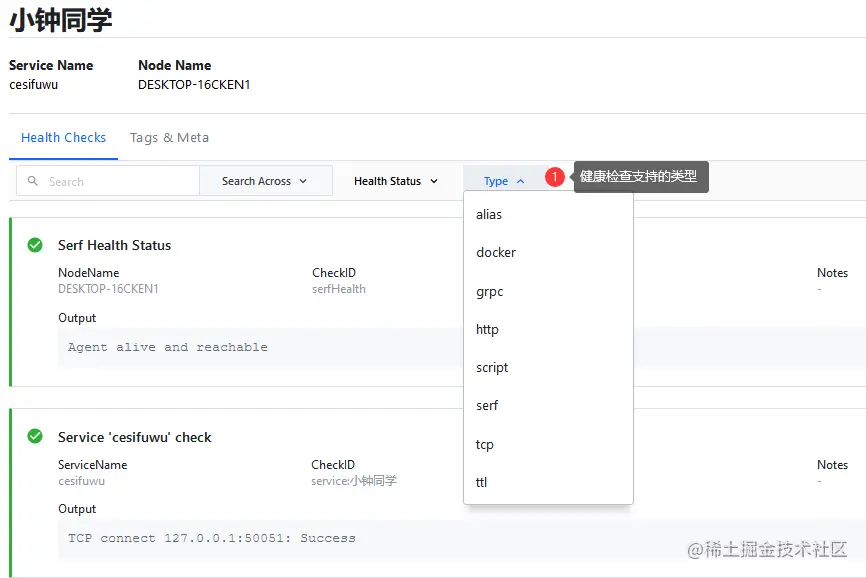Click the serfHealth CheckID value

pyautogui.click(x=339, y=289)
